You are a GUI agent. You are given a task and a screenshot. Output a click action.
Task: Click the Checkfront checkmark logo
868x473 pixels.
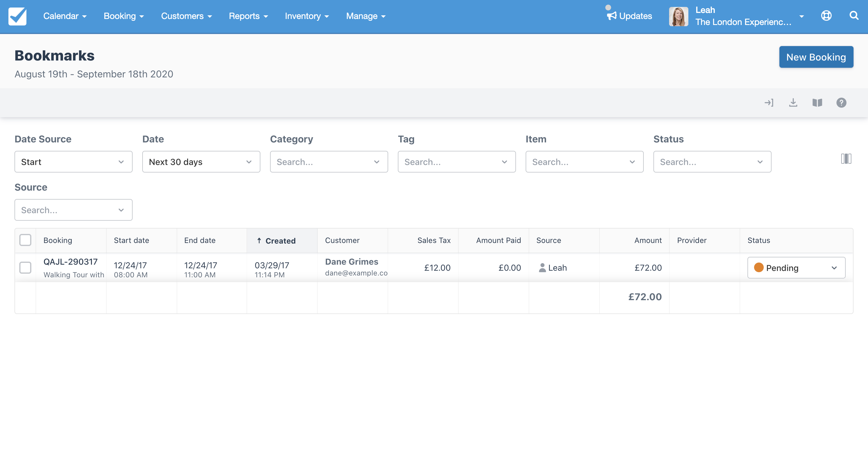(17, 16)
